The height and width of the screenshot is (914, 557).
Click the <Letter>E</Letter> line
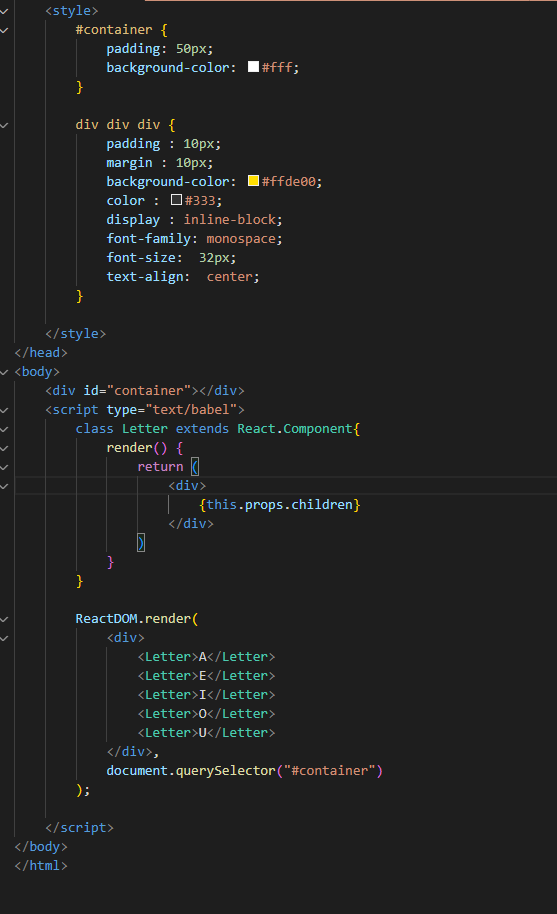coord(206,676)
